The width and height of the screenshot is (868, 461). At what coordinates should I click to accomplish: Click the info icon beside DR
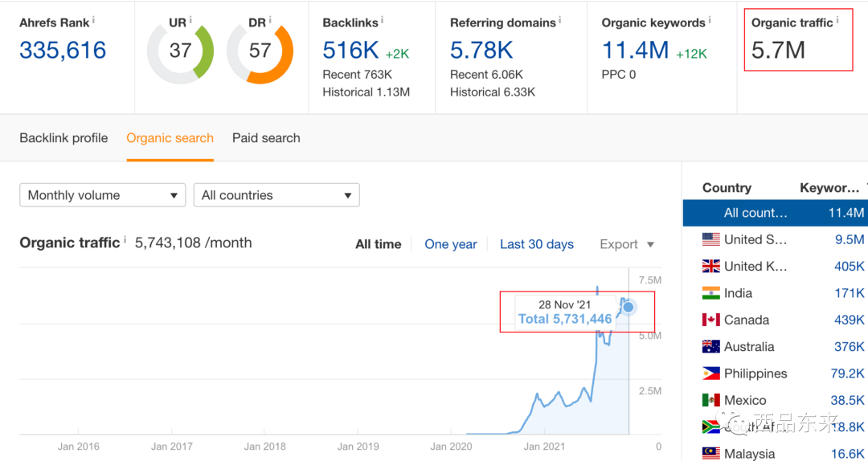click(x=270, y=20)
